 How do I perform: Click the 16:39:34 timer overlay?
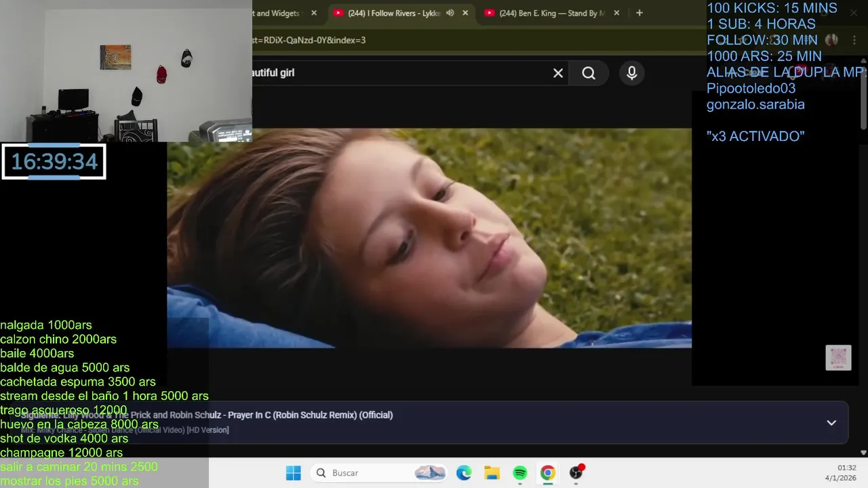[54, 161]
